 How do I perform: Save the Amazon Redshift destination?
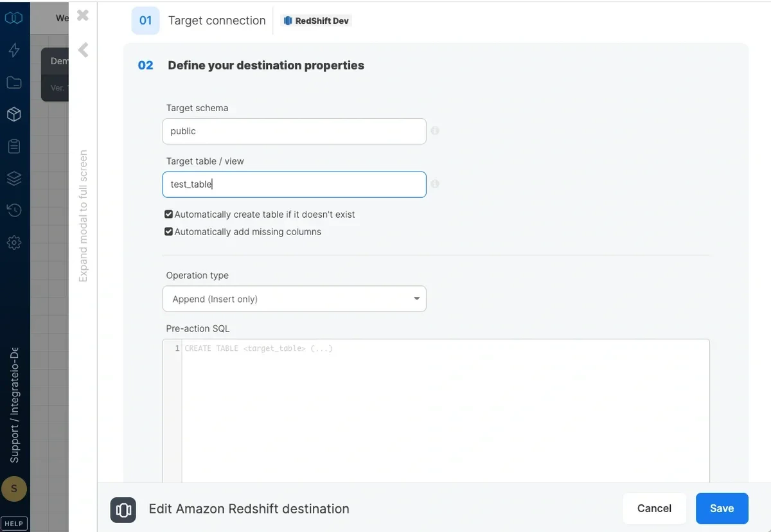[x=722, y=508]
